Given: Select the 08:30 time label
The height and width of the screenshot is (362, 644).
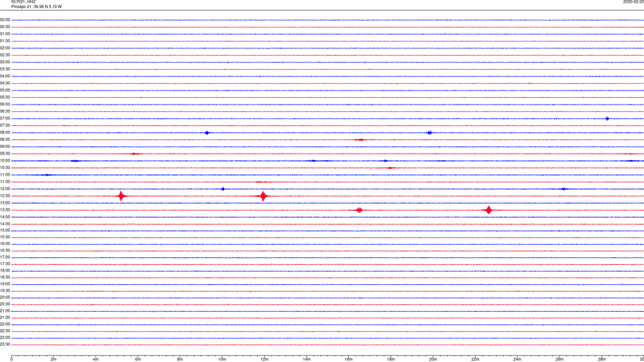Looking at the screenshot, I should (5, 139).
